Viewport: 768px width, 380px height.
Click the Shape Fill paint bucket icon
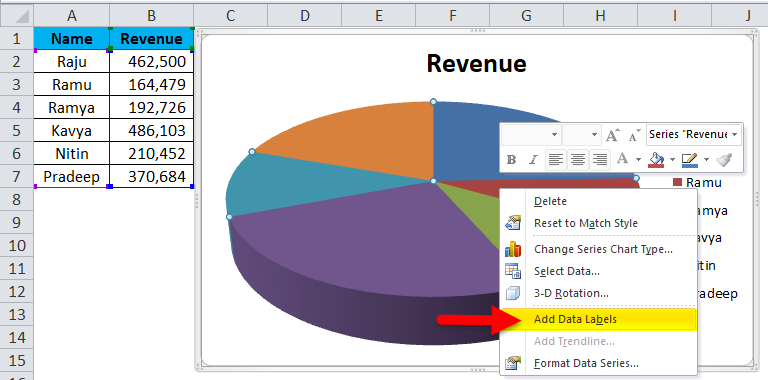point(656,159)
